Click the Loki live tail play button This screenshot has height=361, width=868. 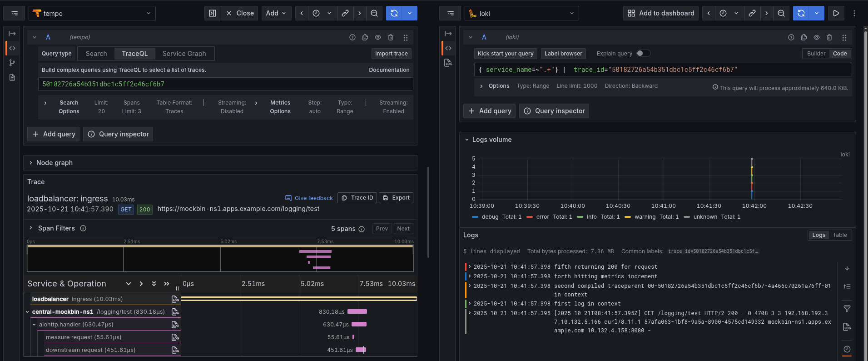tap(836, 13)
